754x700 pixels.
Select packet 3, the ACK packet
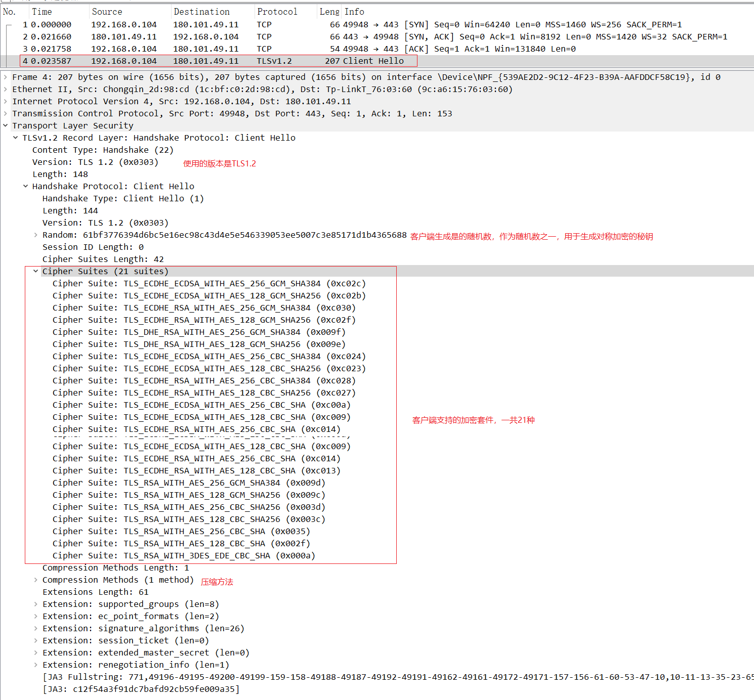[377, 49]
